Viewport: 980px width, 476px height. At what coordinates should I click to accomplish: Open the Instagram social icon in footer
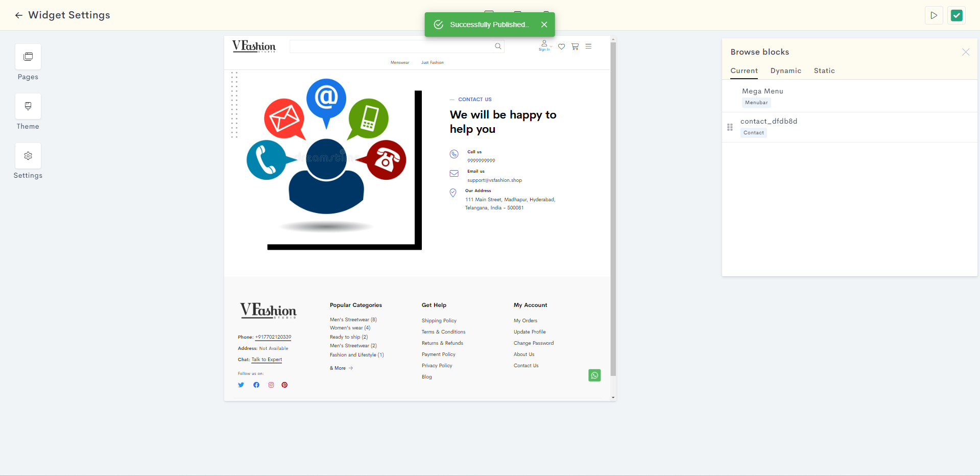tap(271, 385)
